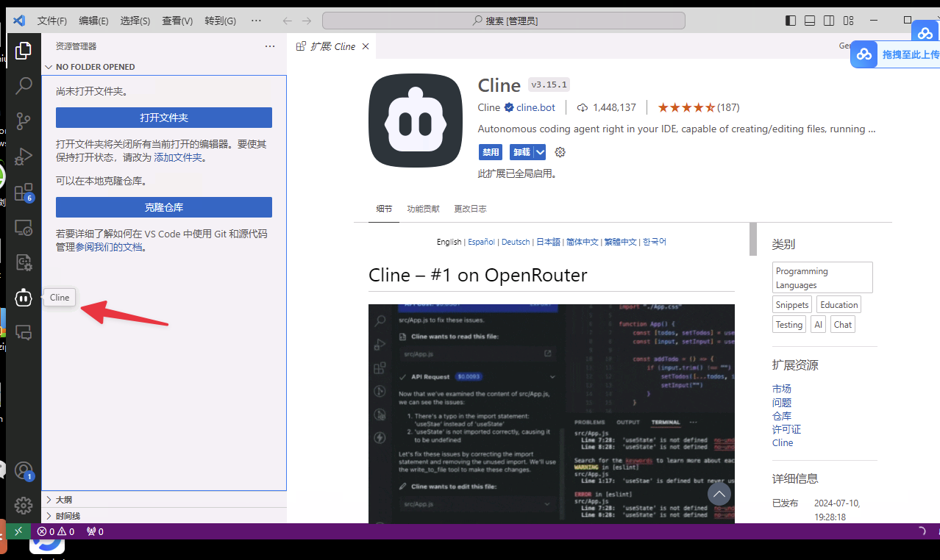Click the star rating of the extension
Viewport: 940px width, 560px height.
(686, 107)
